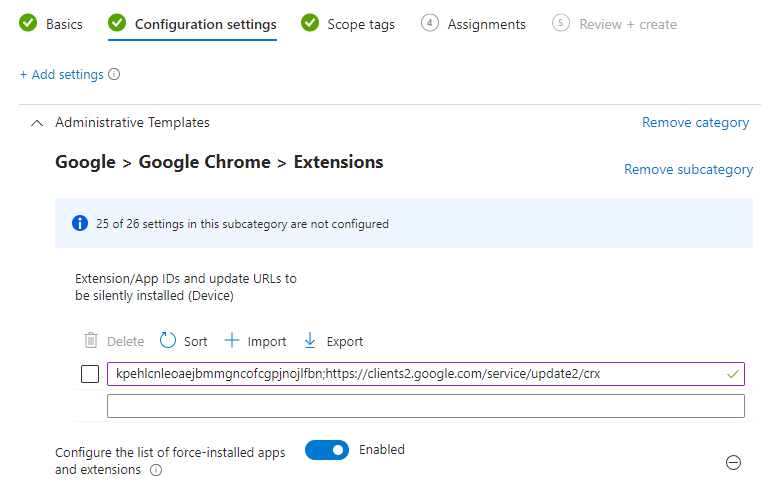The height and width of the screenshot is (500, 778).
Task: Disable the force-installed apps toggle
Action: pyautogui.click(x=327, y=451)
